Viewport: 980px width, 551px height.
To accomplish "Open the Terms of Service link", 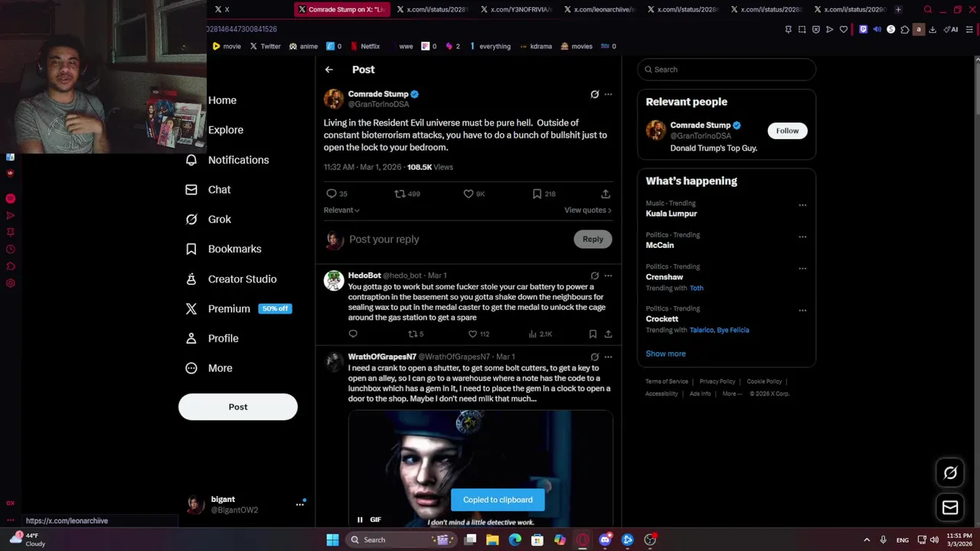I will 667,381.
